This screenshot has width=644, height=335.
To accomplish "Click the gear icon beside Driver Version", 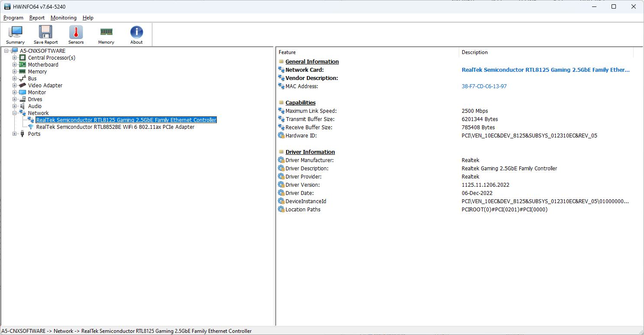I will [281, 185].
